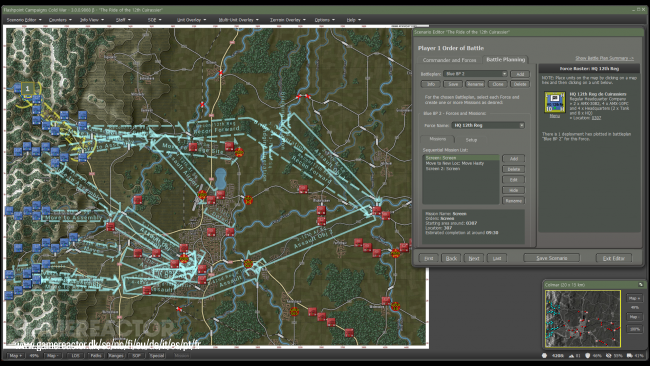Click the Colmar minimap overview thumbnail
Screen dimensions: 650x366
coord(582,318)
